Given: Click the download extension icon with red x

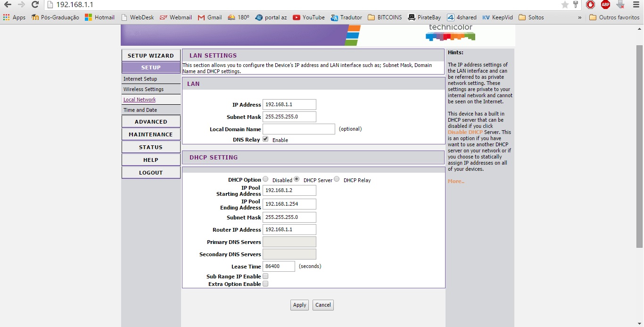Looking at the screenshot, I should tap(620, 5).
